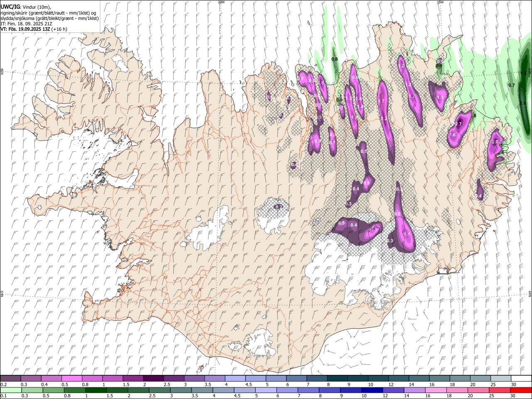Screen dimensions: 532x399
Task: Click the '20W' longitude label
Action: [x=221, y=2]
